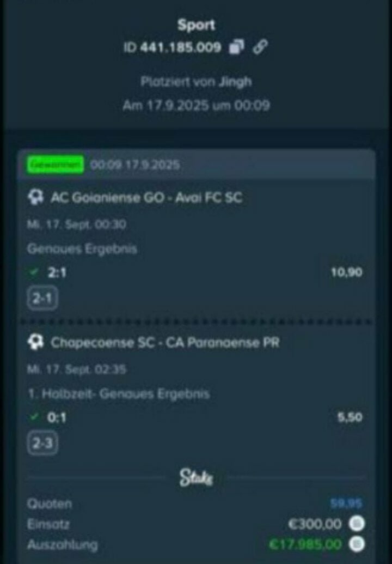
Task: Click the 5,50 odds value
Action: pos(350,417)
